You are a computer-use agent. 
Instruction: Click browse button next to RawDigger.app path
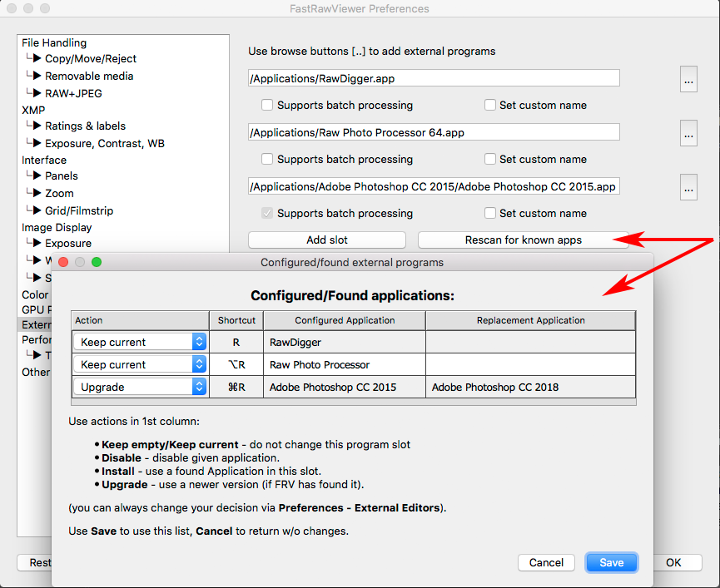[688, 81]
